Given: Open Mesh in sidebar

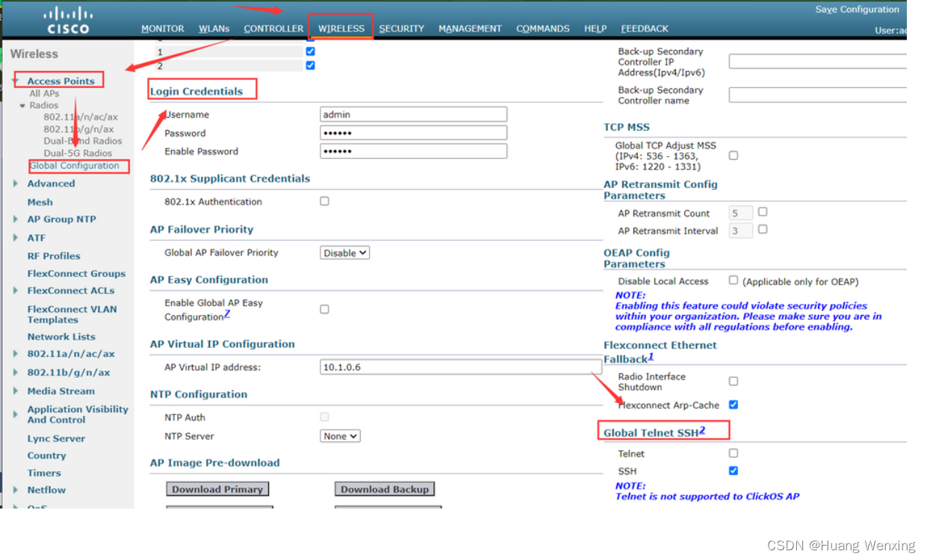Looking at the screenshot, I should click(40, 202).
